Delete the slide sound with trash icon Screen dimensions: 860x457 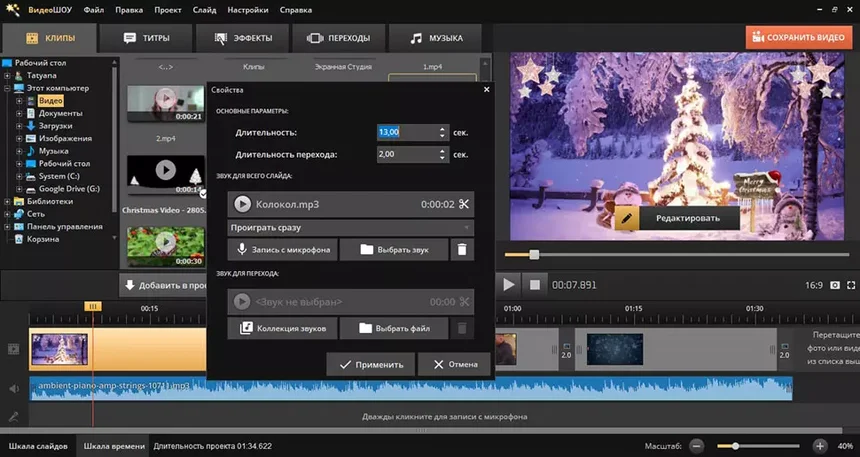point(462,250)
